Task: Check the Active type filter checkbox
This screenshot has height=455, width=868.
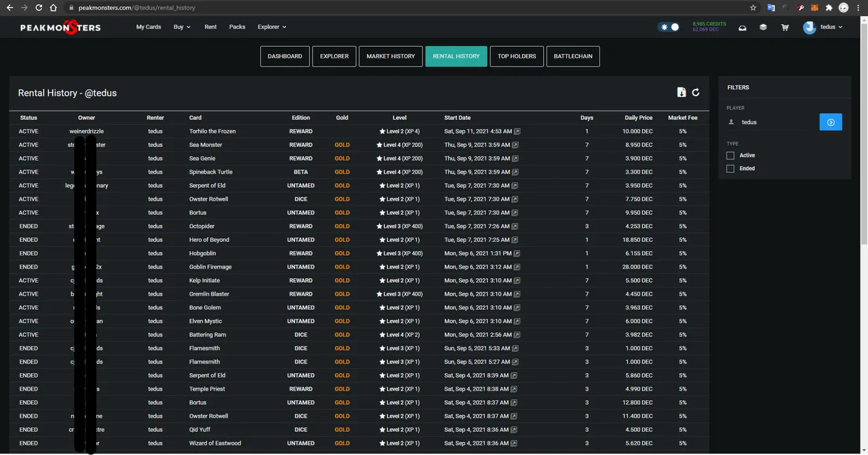Action: click(730, 155)
